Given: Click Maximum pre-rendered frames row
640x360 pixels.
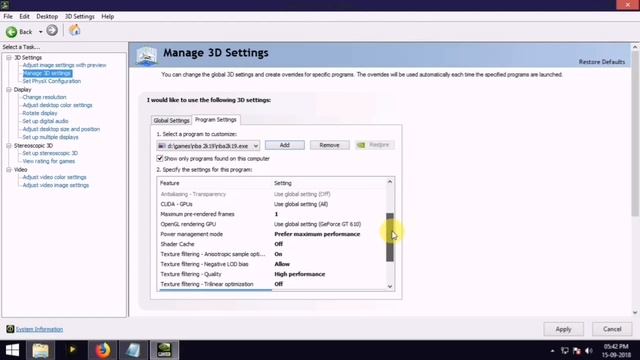Looking at the screenshot, I should [272, 214].
